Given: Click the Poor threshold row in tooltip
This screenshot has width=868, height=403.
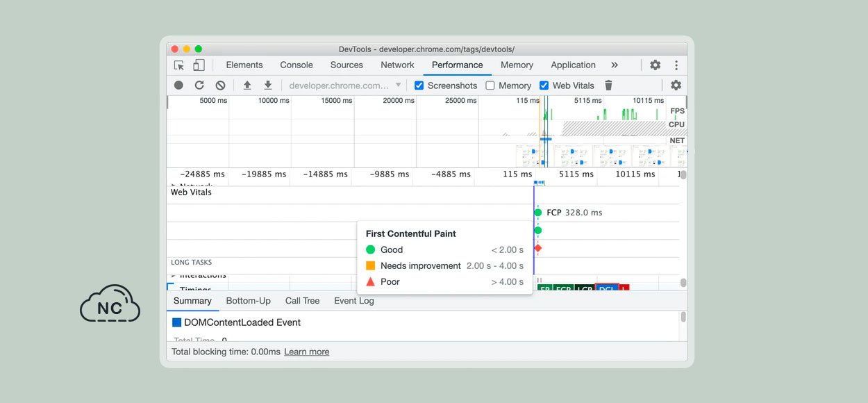Looking at the screenshot, I should (444, 282).
